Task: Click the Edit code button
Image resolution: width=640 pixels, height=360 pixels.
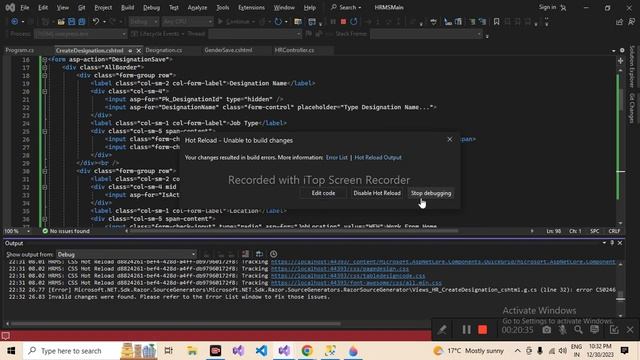Action: click(323, 193)
